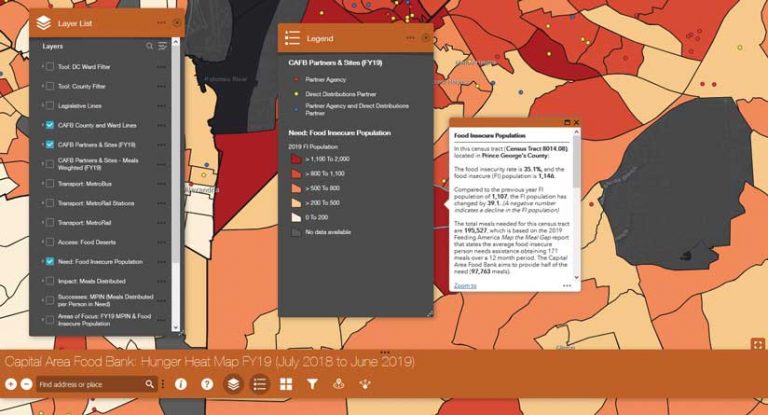Image resolution: width=768 pixels, height=415 pixels.
Task: Enable Legislative Lines layer
Action: pyautogui.click(x=50, y=106)
